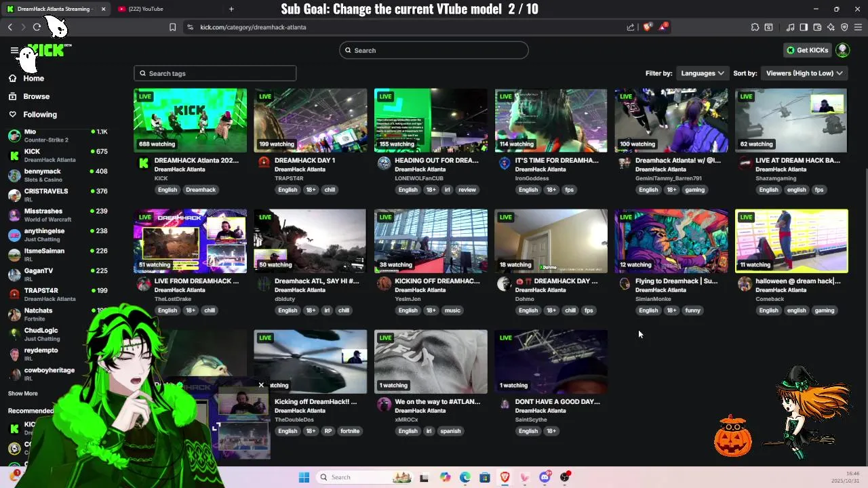Screen dimensions: 868x488
Task: Click the Search tags input field
Action: [215, 73]
